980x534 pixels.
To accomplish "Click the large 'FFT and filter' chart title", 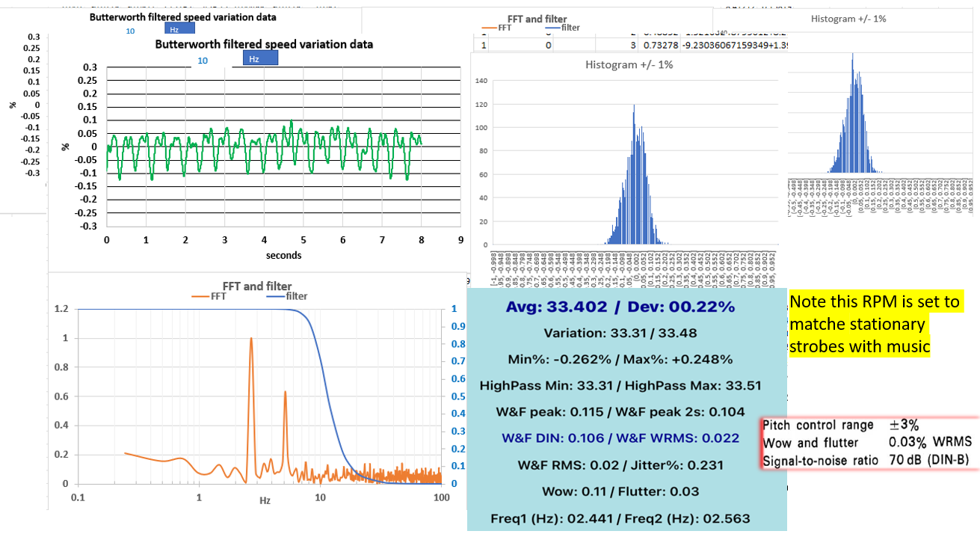I will [x=257, y=286].
